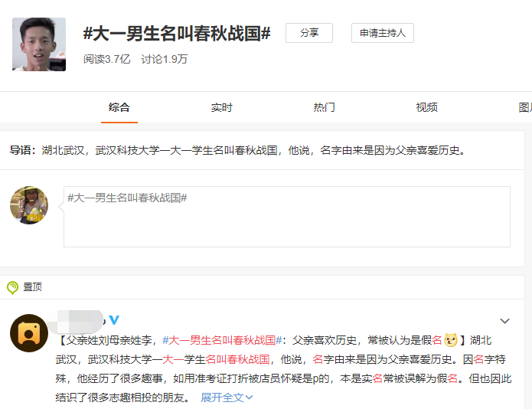Click the pinned post green pin icon
This screenshot has height=409, width=532.
[12, 287]
